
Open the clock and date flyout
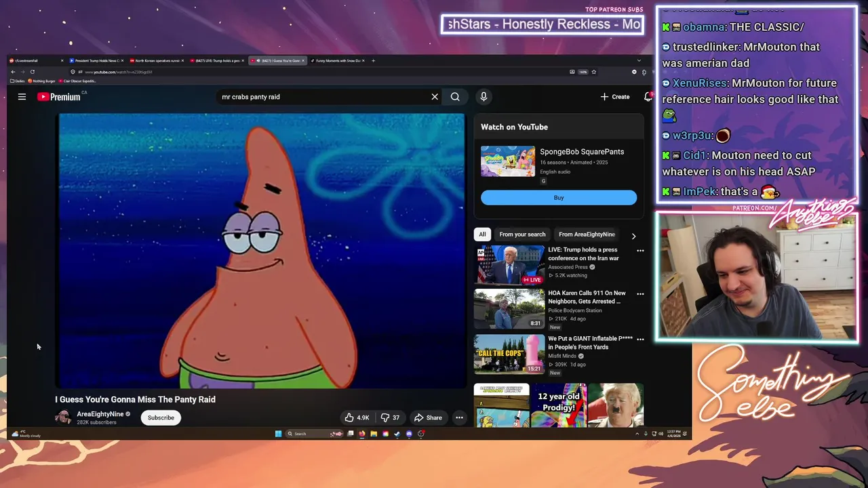[673, 434]
